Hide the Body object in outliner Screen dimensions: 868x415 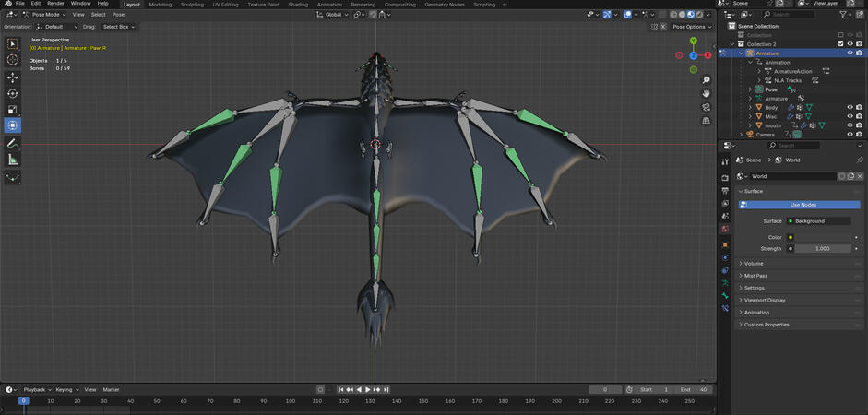pos(850,107)
